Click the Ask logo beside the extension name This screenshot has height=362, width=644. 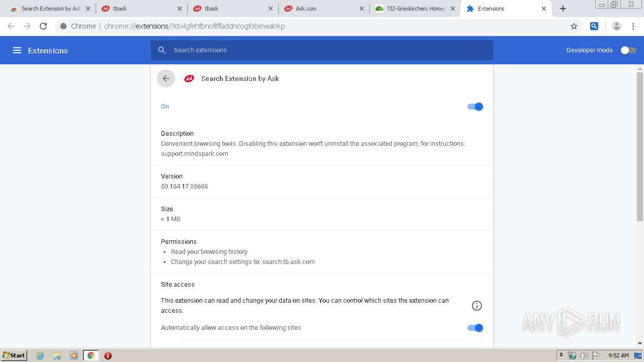click(189, 78)
